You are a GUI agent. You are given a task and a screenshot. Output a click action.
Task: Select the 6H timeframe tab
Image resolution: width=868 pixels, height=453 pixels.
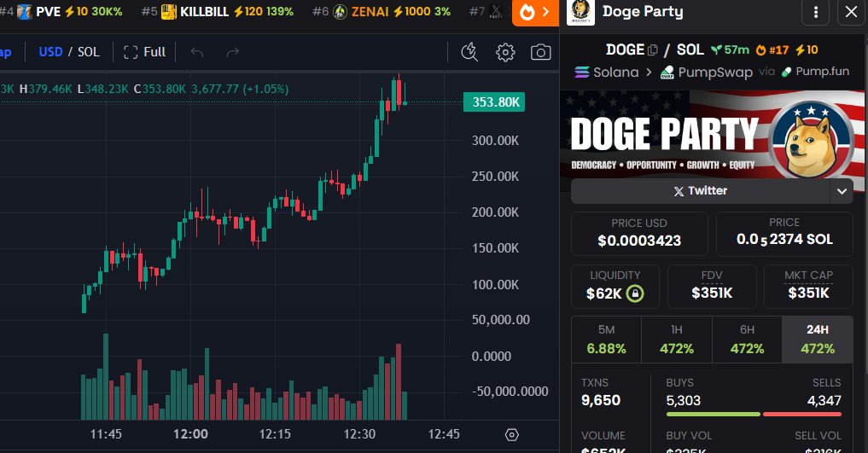point(747,340)
